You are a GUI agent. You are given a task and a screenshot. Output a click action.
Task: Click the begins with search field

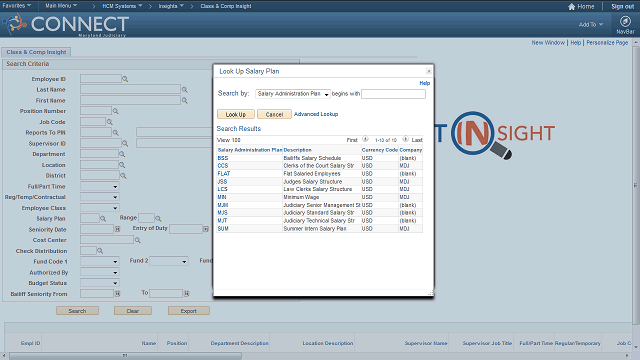click(x=393, y=94)
